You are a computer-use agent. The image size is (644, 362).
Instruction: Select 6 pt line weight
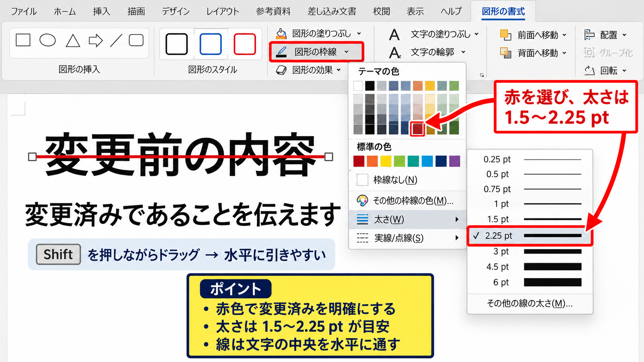coord(530,282)
